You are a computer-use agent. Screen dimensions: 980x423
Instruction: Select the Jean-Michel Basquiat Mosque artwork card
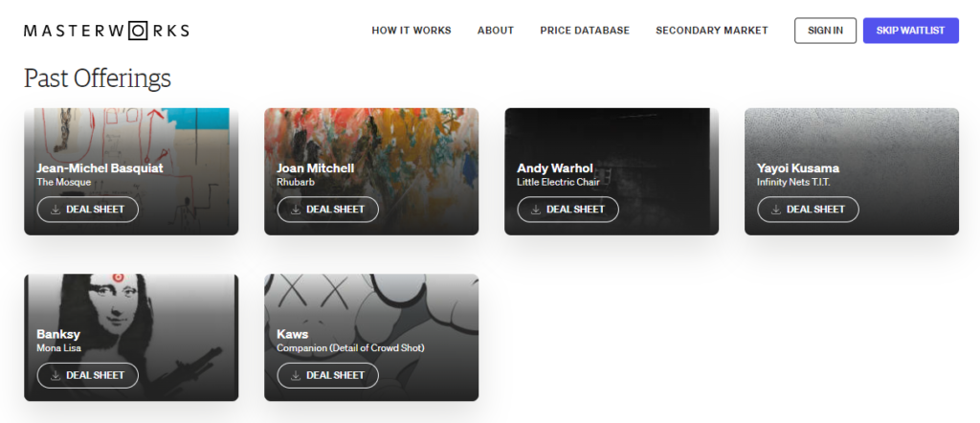click(x=131, y=171)
